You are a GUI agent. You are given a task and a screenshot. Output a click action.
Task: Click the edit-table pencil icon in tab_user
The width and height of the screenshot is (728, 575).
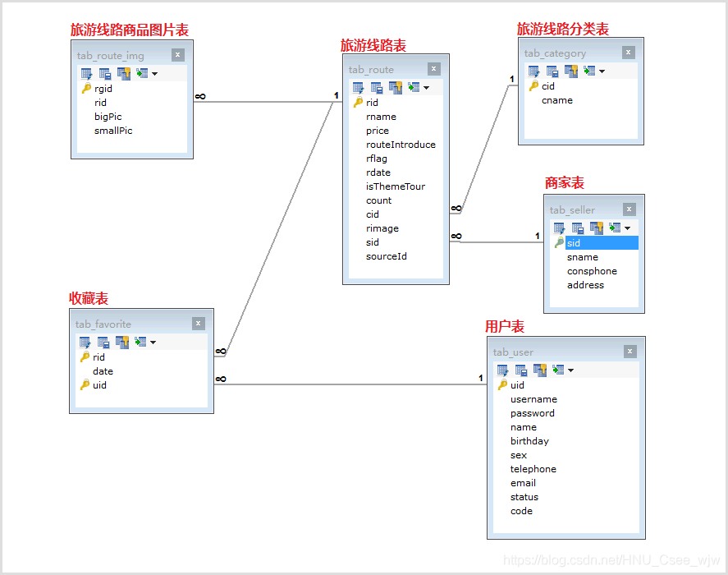click(x=503, y=370)
